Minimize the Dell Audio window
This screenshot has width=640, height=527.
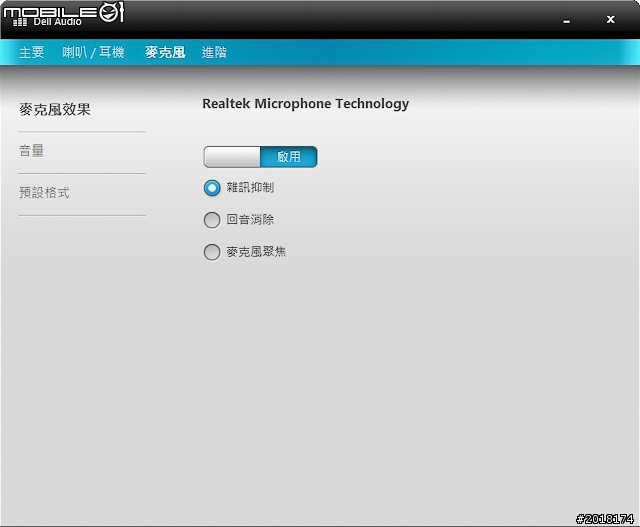(567, 21)
